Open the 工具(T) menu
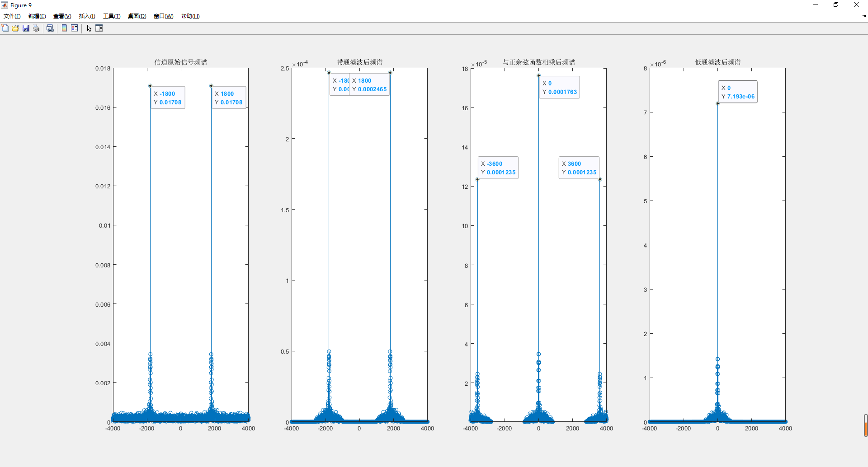 coord(112,16)
